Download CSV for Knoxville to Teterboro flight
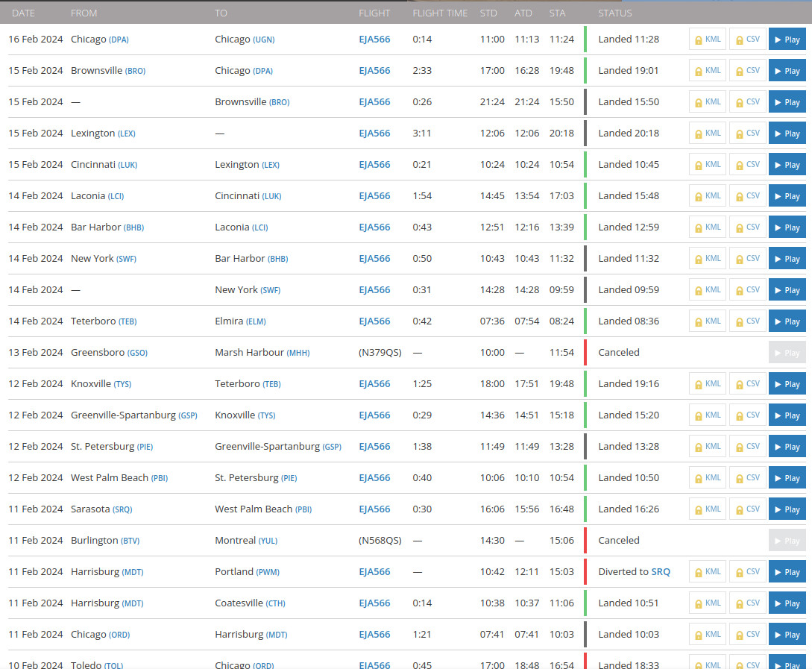Image resolution: width=812 pixels, height=669 pixels. 747,384
